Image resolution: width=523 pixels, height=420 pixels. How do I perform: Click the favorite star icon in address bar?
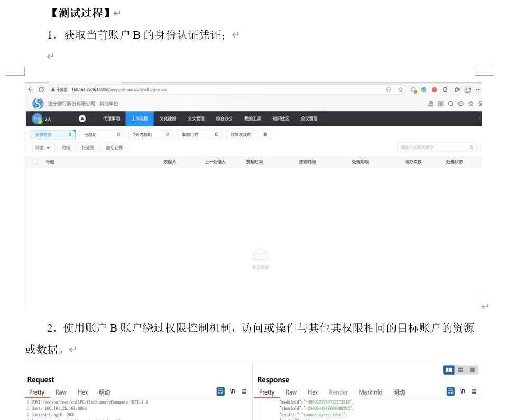click(x=400, y=89)
